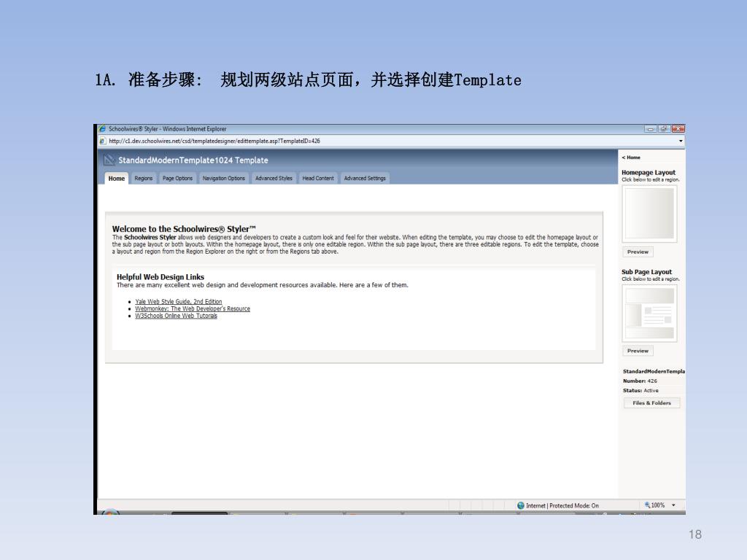747x560 pixels.
Task: Go to the Advanced Styles tab
Action: click(274, 178)
